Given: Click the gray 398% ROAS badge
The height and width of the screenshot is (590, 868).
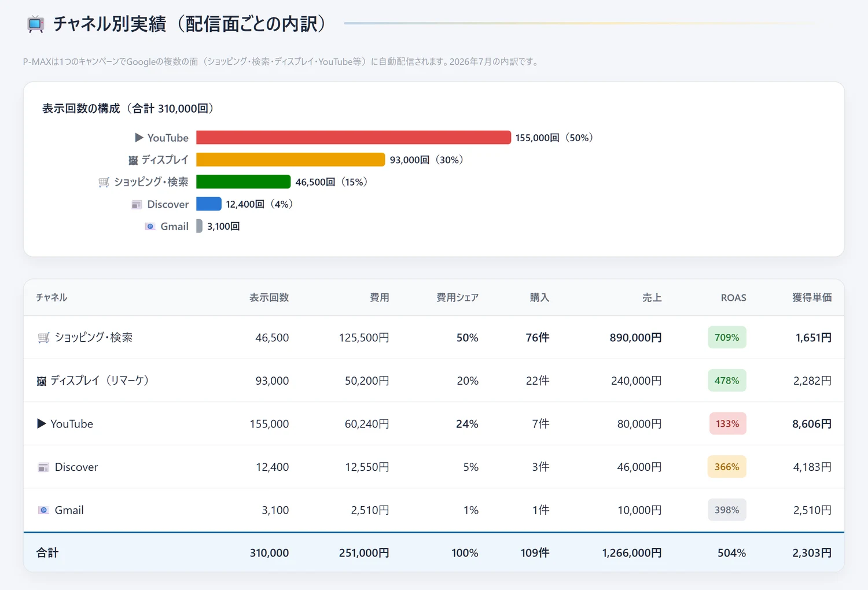Looking at the screenshot, I should [x=727, y=510].
